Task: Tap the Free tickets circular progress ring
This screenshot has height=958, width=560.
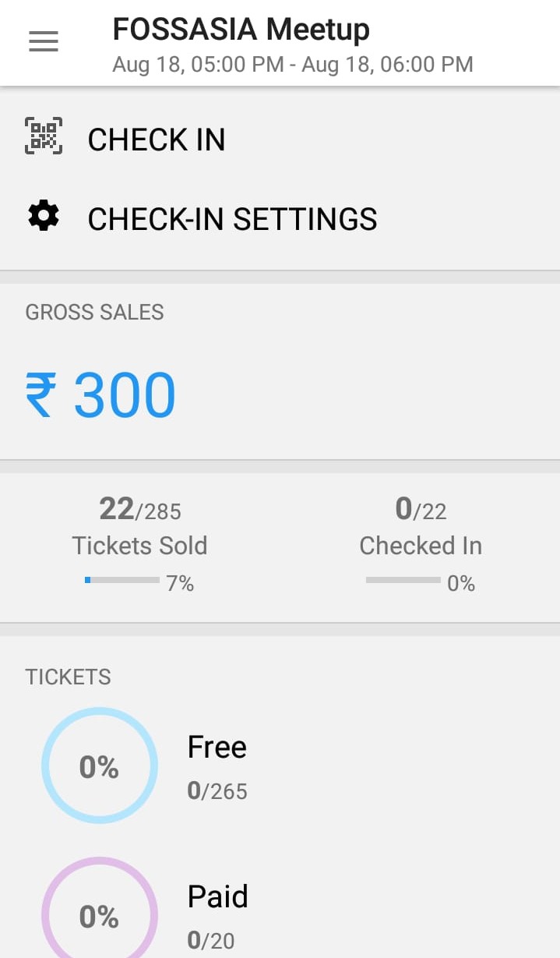Action: (100, 766)
